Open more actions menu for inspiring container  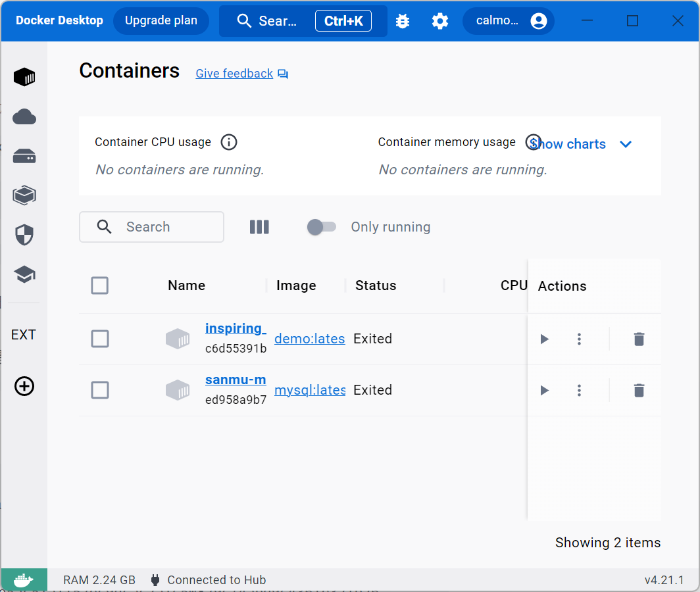[x=579, y=339]
